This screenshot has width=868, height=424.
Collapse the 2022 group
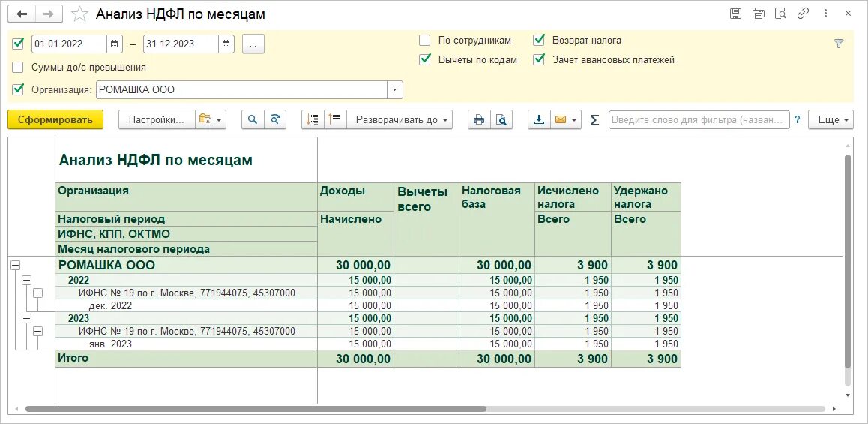26,281
